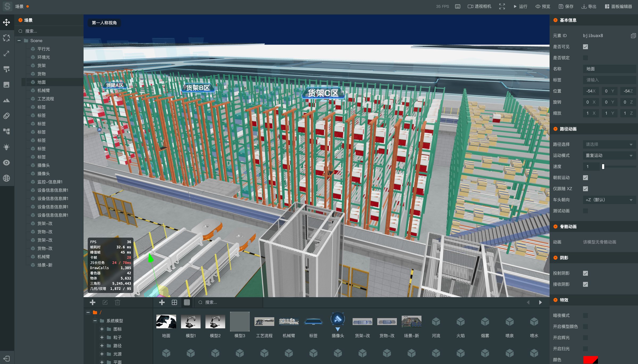Click the red 颜色 swatch

click(590, 360)
